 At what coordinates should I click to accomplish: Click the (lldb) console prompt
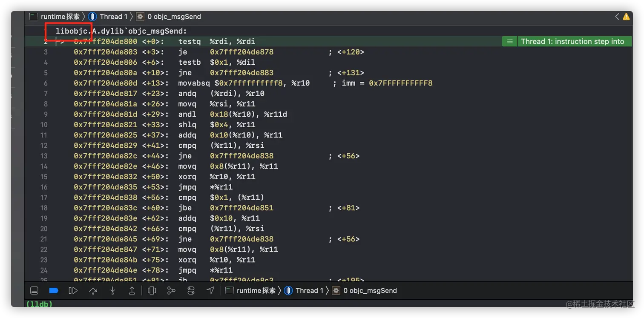pyautogui.click(x=39, y=304)
